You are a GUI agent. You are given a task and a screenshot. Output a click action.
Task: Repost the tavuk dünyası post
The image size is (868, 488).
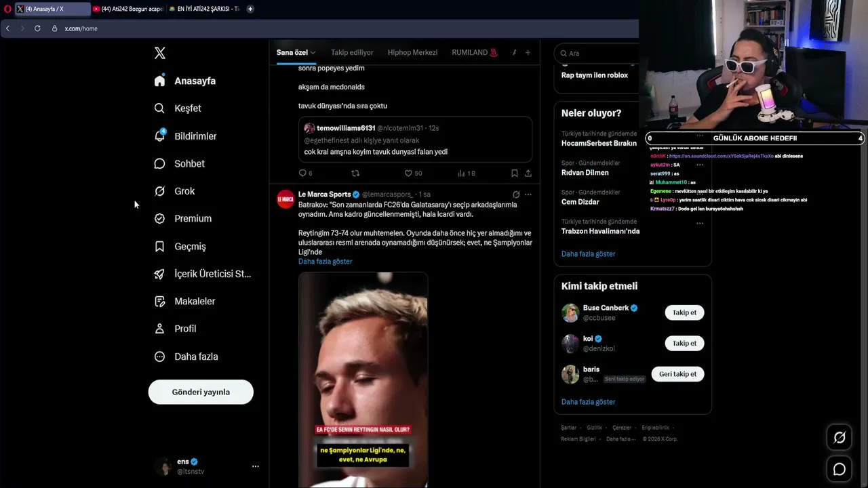click(355, 174)
